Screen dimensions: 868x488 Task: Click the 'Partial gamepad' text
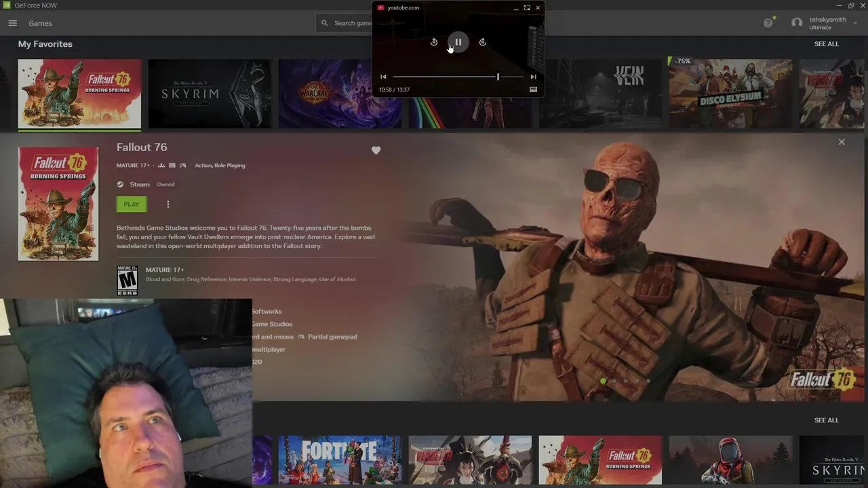pyautogui.click(x=332, y=337)
